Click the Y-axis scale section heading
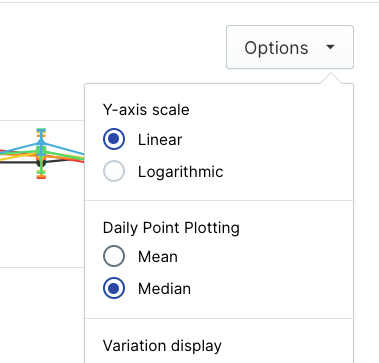 click(x=146, y=110)
